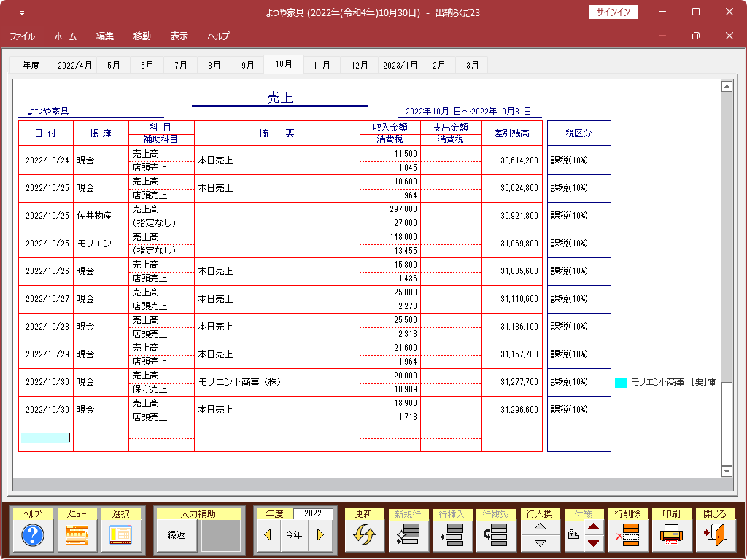Image resolution: width=747 pixels, height=560 pixels.
Task: Restore the inner document window
Action: click(696, 36)
